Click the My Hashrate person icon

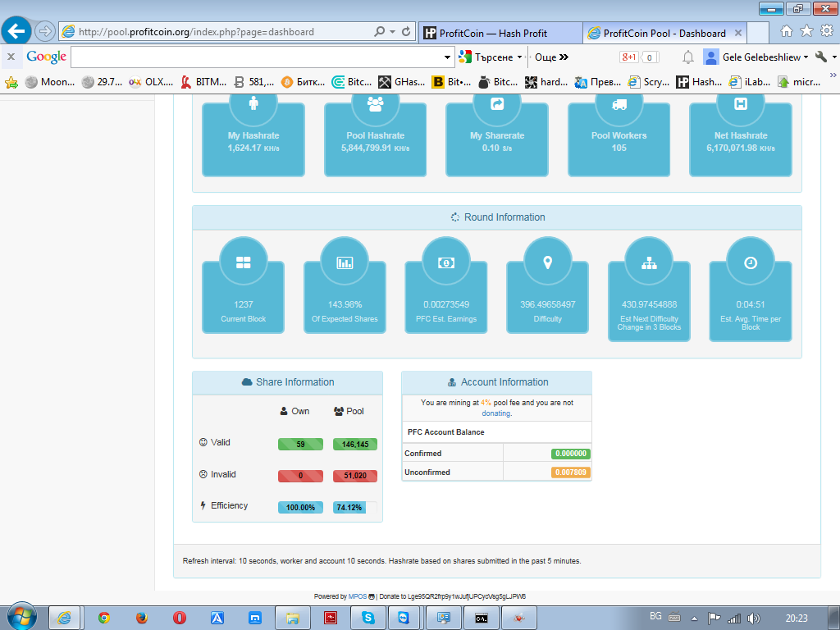point(253,103)
